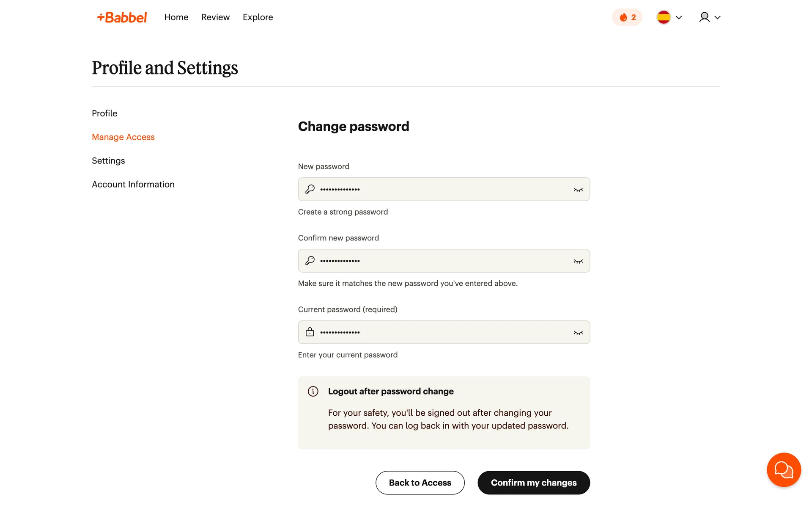
Task: Click the info icon in logout notice
Action: point(313,391)
